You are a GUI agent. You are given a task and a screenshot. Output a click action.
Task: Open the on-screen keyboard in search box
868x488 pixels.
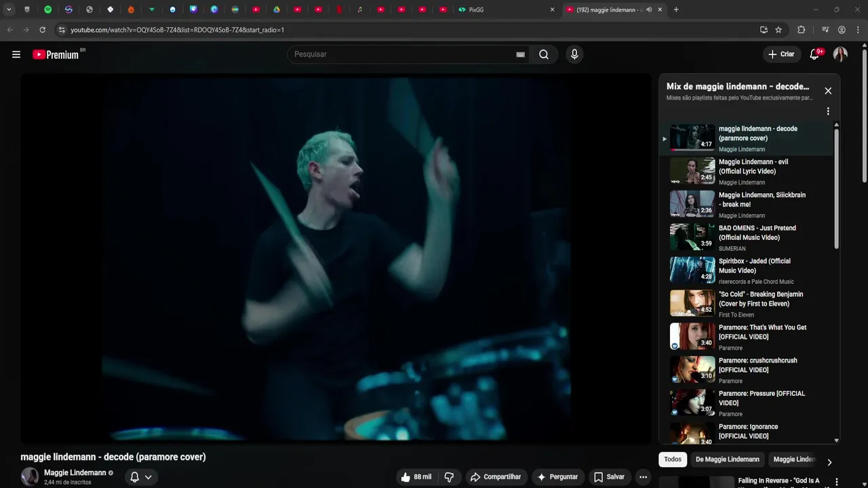point(520,54)
